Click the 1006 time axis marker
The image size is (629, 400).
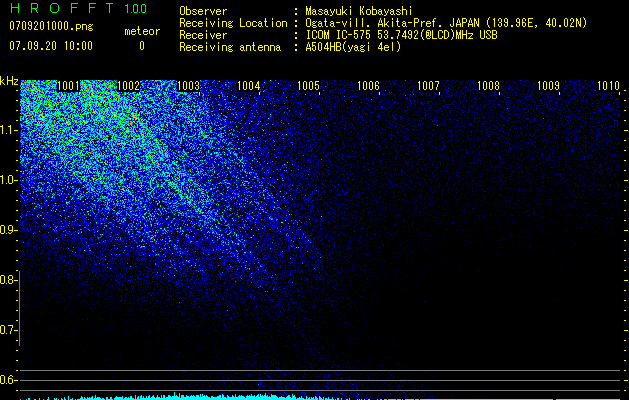pos(368,86)
